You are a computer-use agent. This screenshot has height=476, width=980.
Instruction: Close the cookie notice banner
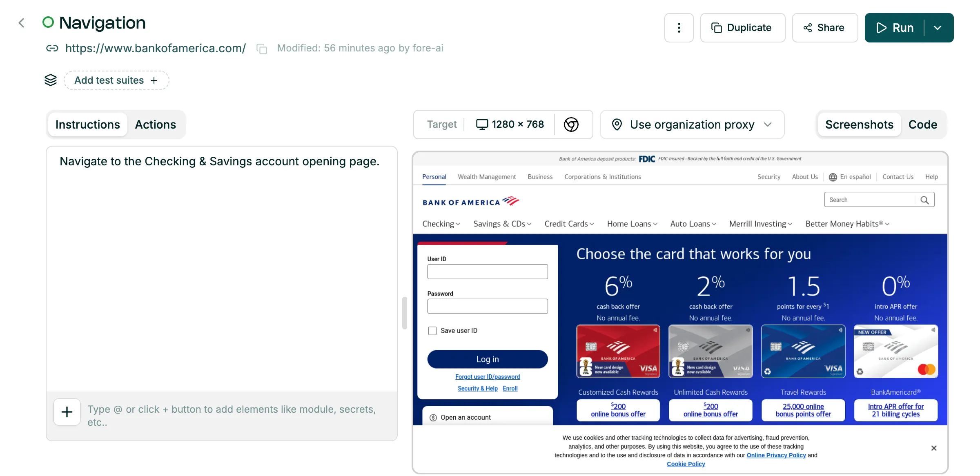click(x=934, y=448)
